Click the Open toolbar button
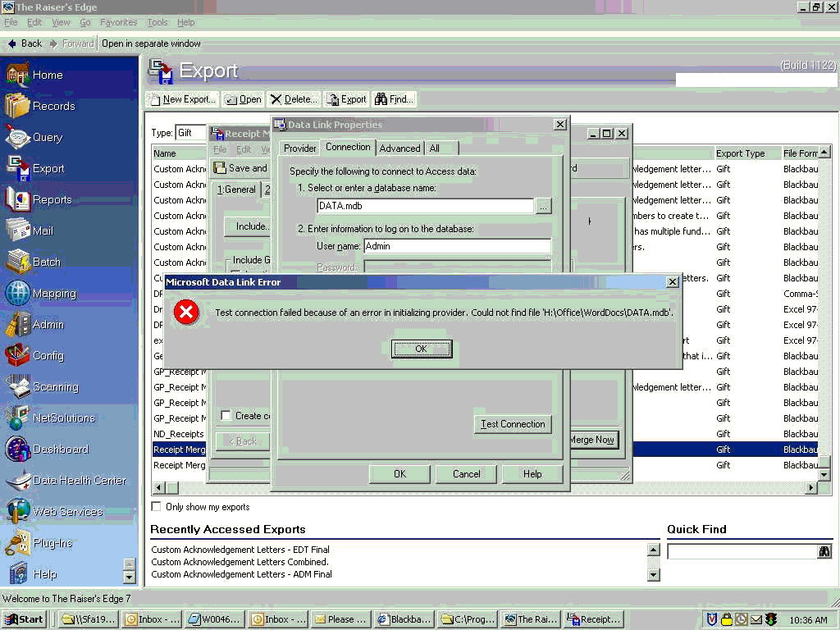Viewport: 840px width, 630px height. tap(243, 99)
